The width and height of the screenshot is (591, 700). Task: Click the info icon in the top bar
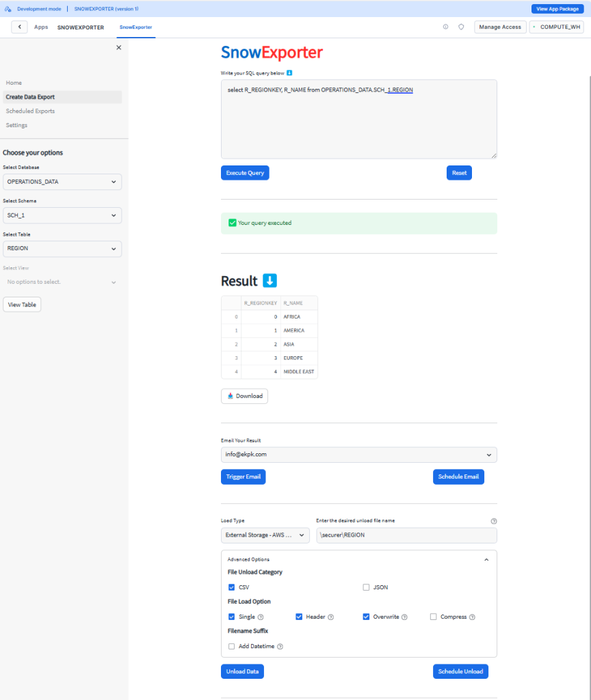click(445, 27)
